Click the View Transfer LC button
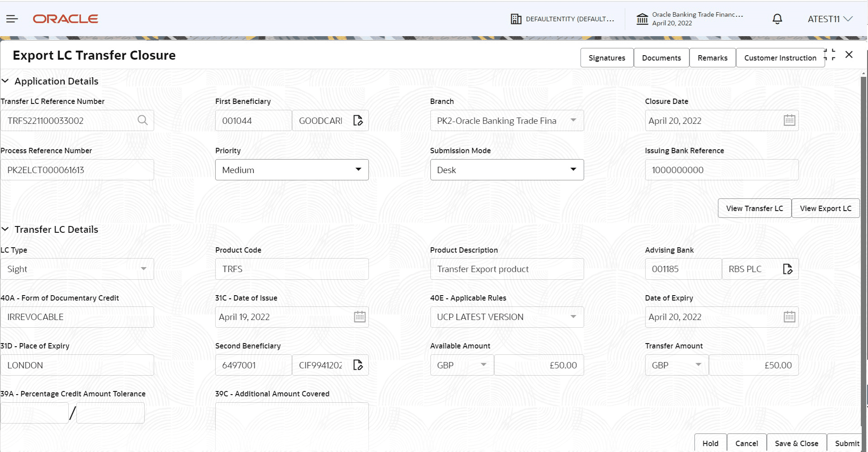Image resolution: width=868 pixels, height=452 pixels. pos(754,208)
